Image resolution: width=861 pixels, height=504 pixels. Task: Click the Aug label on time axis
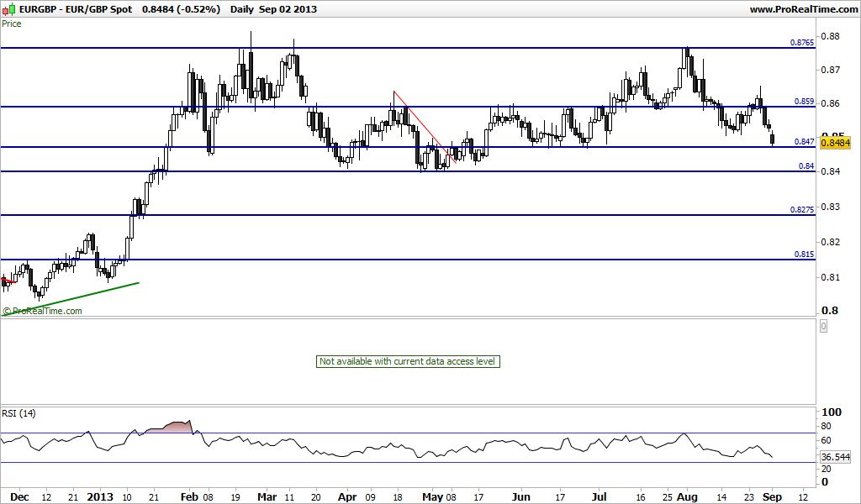(x=687, y=497)
